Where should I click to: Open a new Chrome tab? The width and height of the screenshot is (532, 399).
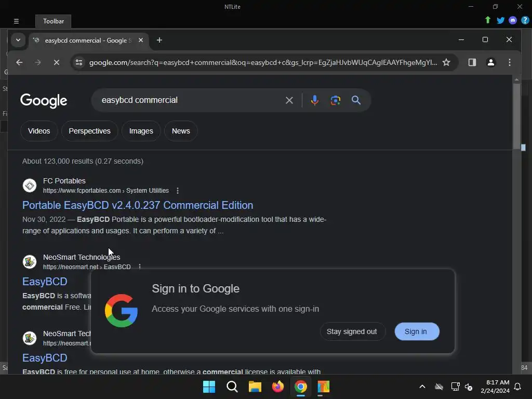[159, 40]
